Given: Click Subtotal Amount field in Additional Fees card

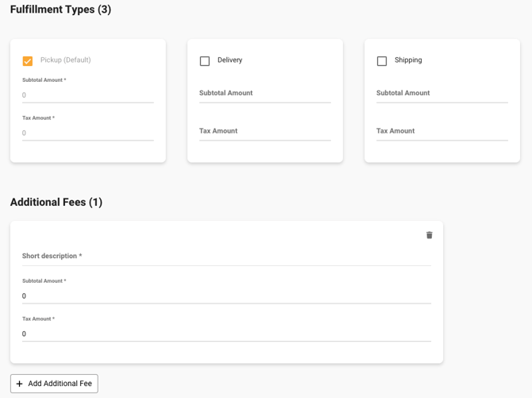Looking at the screenshot, I should coord(226,296).
